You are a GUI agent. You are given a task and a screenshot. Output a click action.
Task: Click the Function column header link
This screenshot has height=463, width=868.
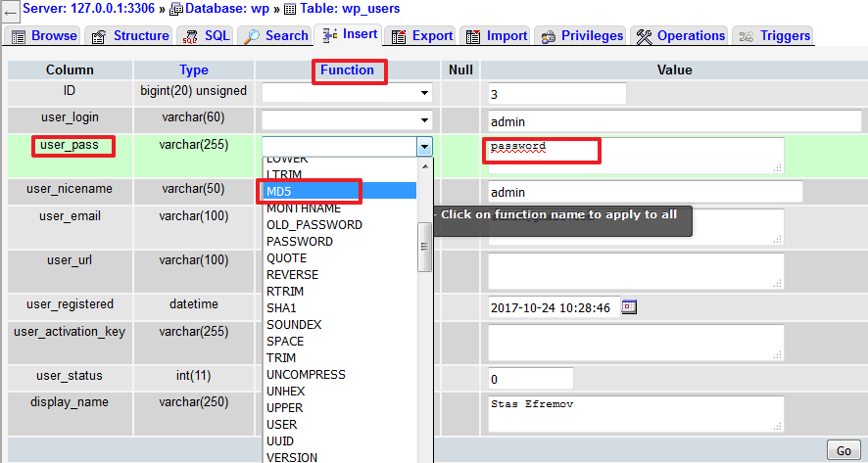click(347, 69)
